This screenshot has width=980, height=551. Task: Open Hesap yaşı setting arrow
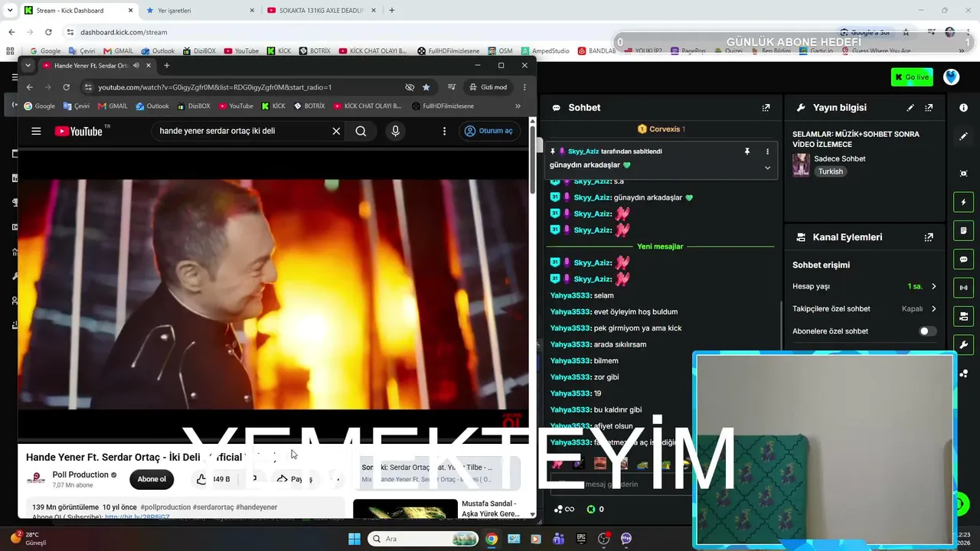point(933,286)
